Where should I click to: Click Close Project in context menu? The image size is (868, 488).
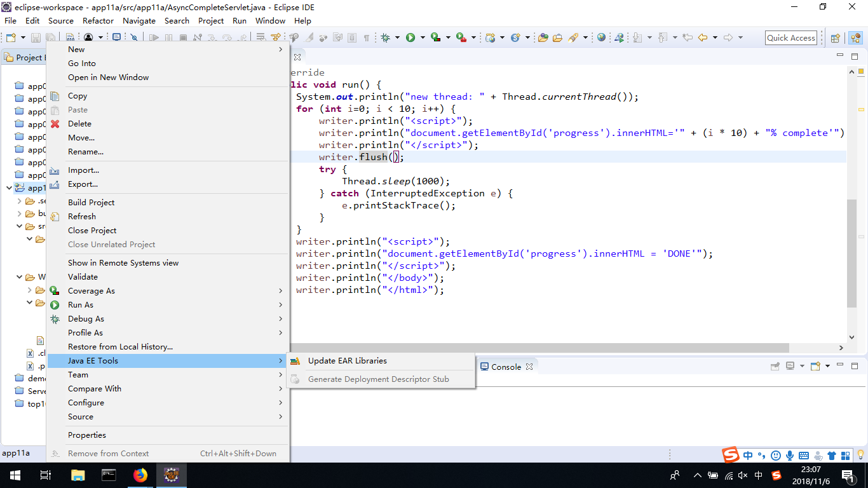tap(168, 230)
